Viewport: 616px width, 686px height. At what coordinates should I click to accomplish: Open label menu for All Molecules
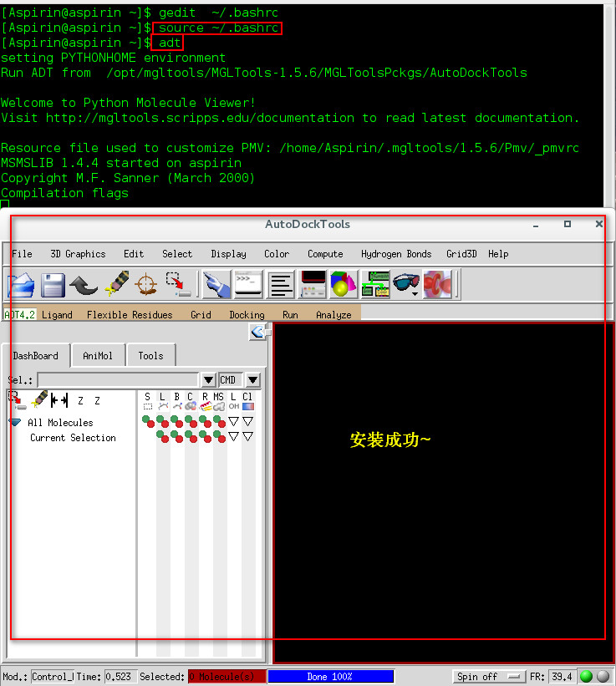pos(234,422)
